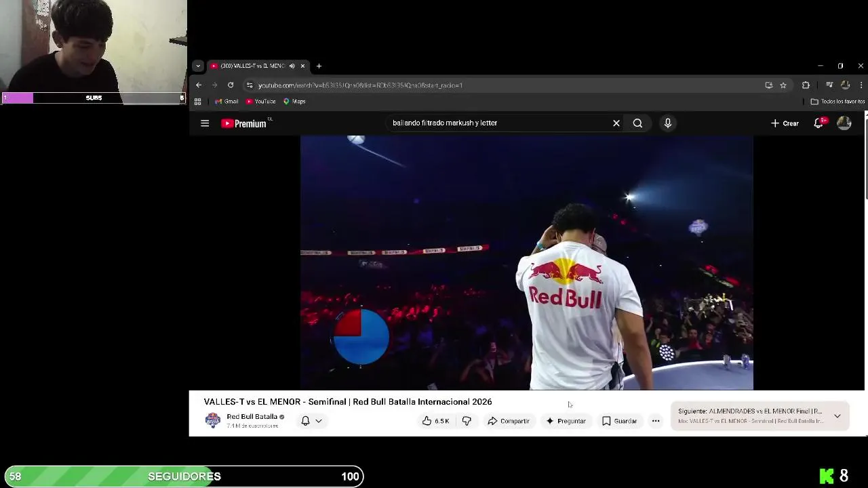Open the tab search dropdown arrow
Viewport: 868px width, 488px height.
[197, 66]
